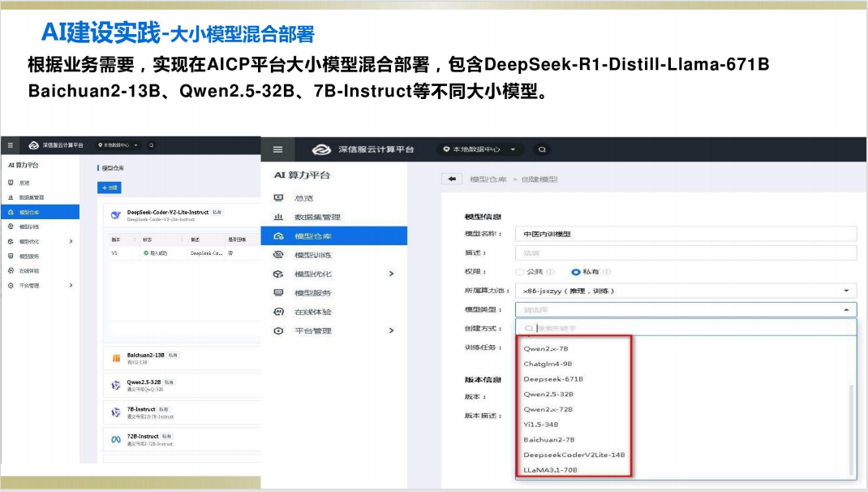This screenshot has width=868, height=492.
Task: Click the 72B-Instruct Meta logo
Action: (x=116, y=439)
